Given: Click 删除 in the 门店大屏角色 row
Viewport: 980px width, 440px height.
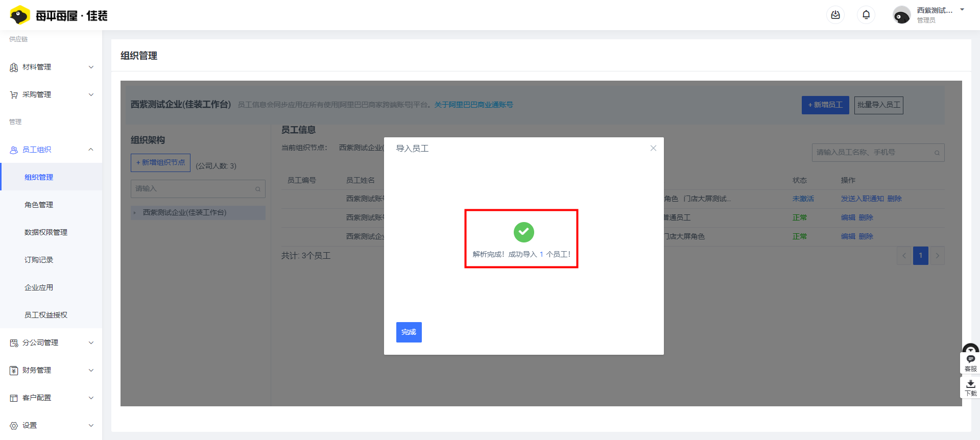Looking at the screenshot, I should click(866, 236).
